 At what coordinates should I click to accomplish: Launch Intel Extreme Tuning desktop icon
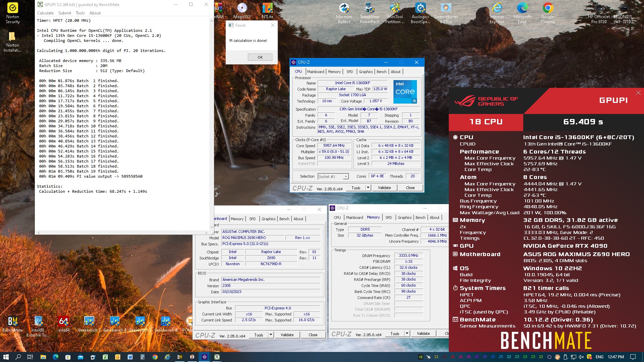[x=38, y=326]
